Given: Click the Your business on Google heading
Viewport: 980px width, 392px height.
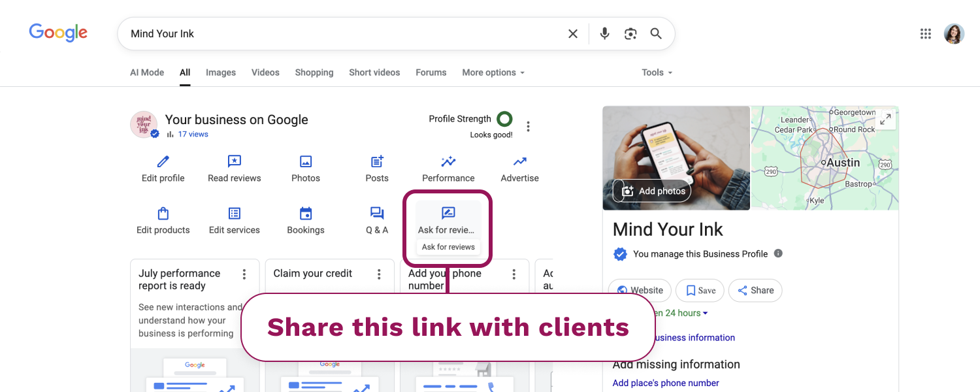Looking at the screenshot, I should pos(237,120).
